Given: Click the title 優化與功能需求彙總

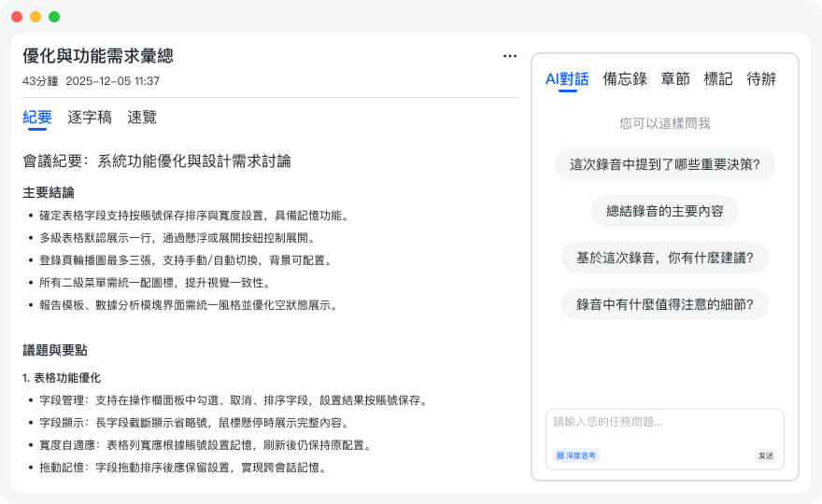Looking at the screenshot, I should pyautogui.click(x=98, y=56).
